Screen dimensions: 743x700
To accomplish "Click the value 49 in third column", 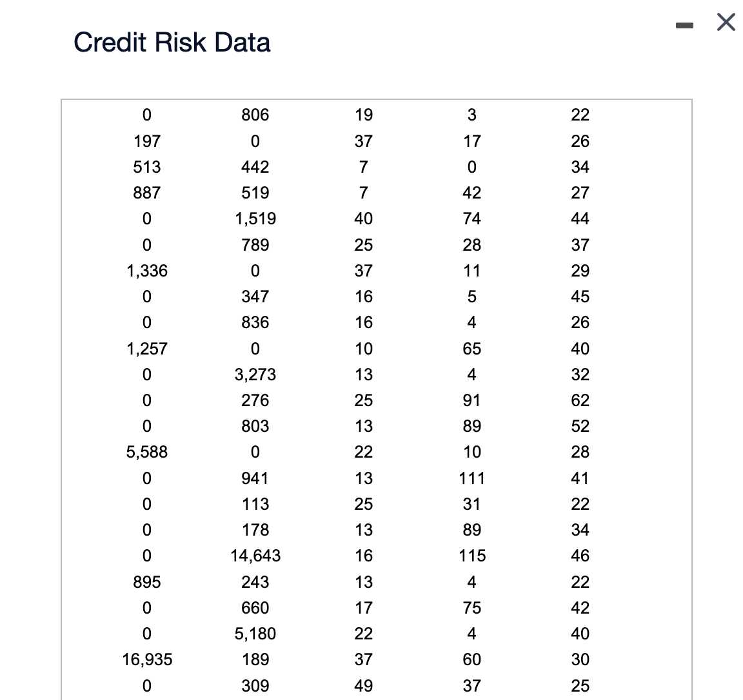I will [364, 685].
